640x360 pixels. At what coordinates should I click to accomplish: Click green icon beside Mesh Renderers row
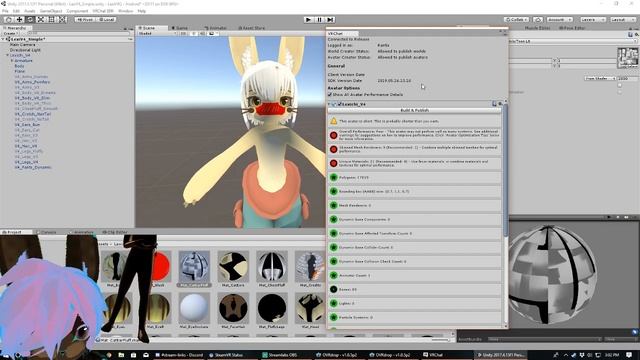coord(333,205)
